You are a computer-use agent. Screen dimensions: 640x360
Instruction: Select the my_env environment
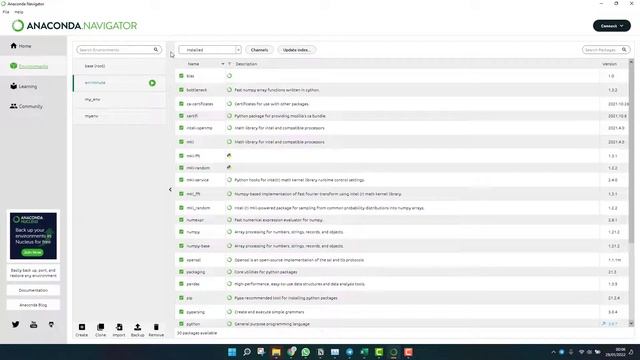(119, 99)
